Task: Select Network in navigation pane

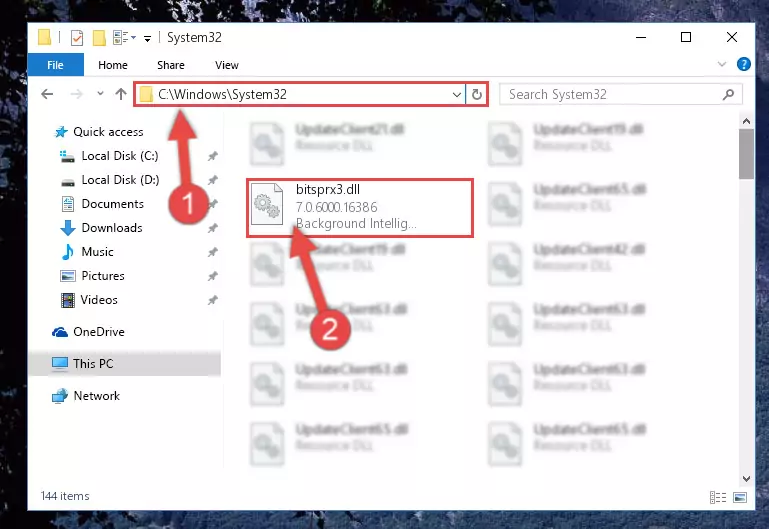Action: 86,396
